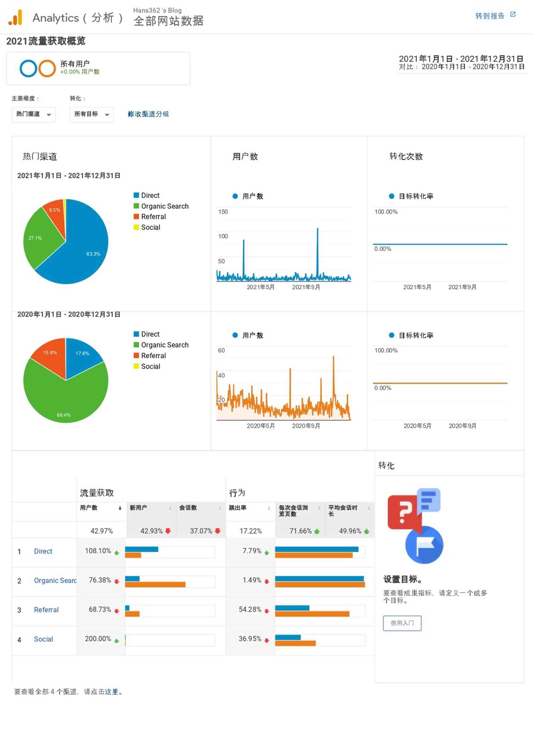This screenshot has height=756, width=534.
Task: Click the Social legend swatch in 2021 pie
Action: pos(136,227)
